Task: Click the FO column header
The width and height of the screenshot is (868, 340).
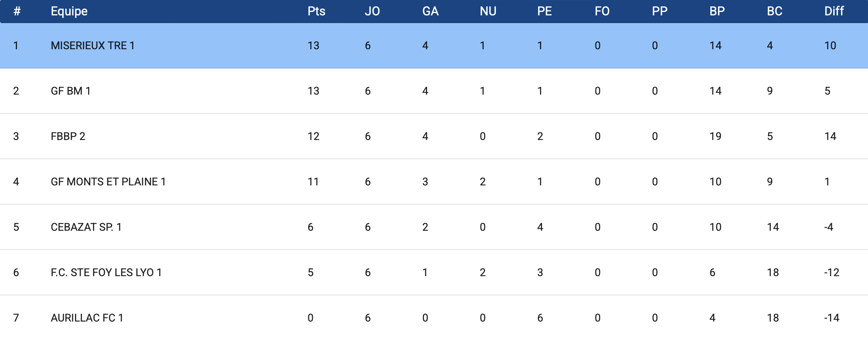Action: coord(602,11)
